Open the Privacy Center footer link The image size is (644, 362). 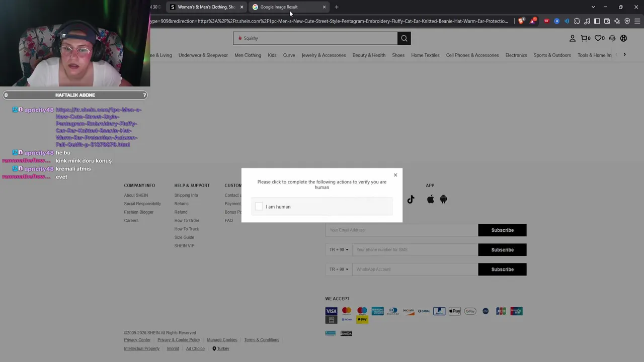pyautogui.click(x=137, y=340)
